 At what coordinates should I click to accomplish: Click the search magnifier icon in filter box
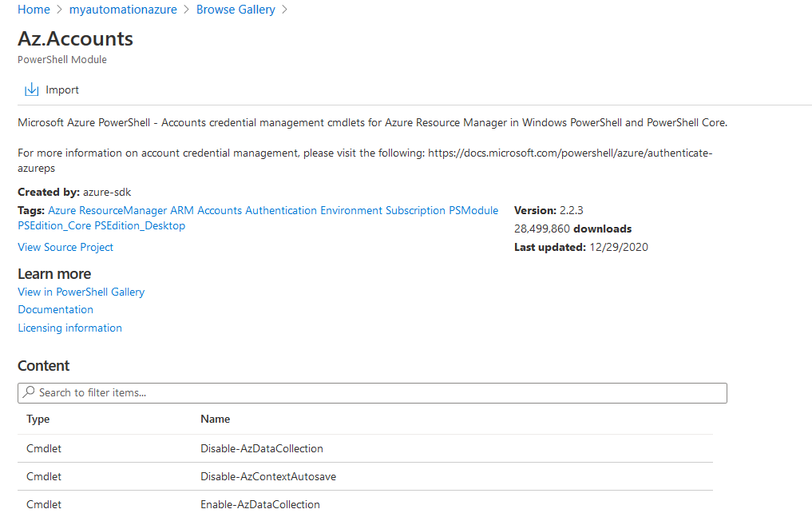point(29,392)
